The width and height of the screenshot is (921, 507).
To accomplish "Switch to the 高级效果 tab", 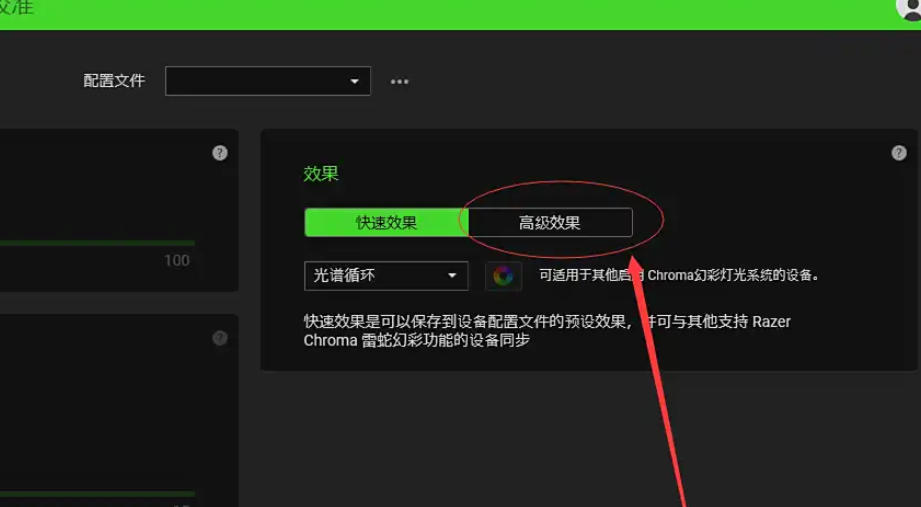I will click(x=550, y=223).
